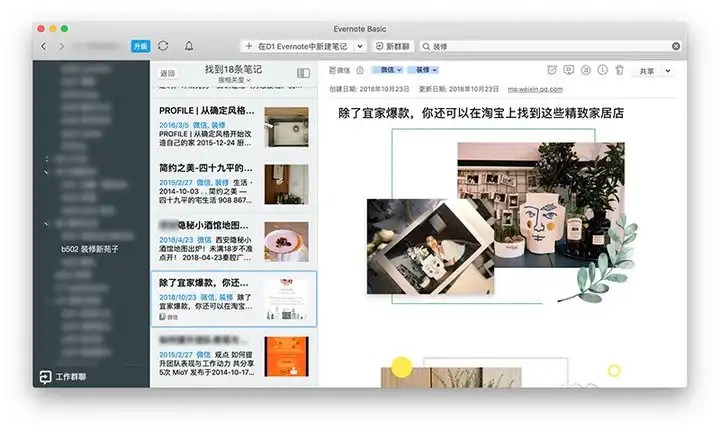
Task: Start presentation mode with the screen icon
Action: (x=568, y=70)
